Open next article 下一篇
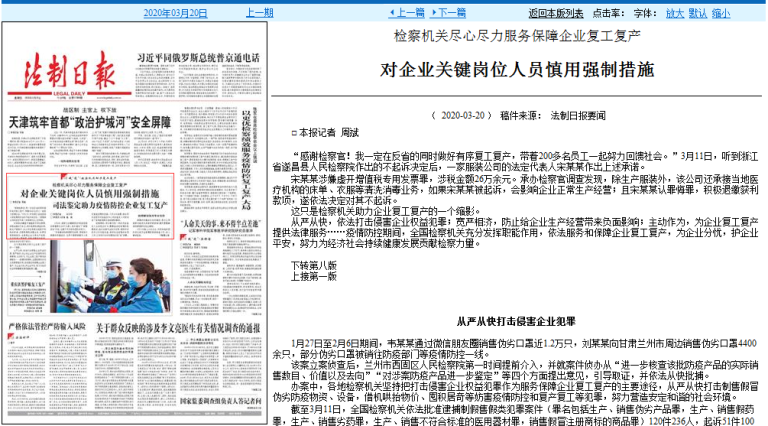Viewport: 768px width, 426px height. coord(448,13)
